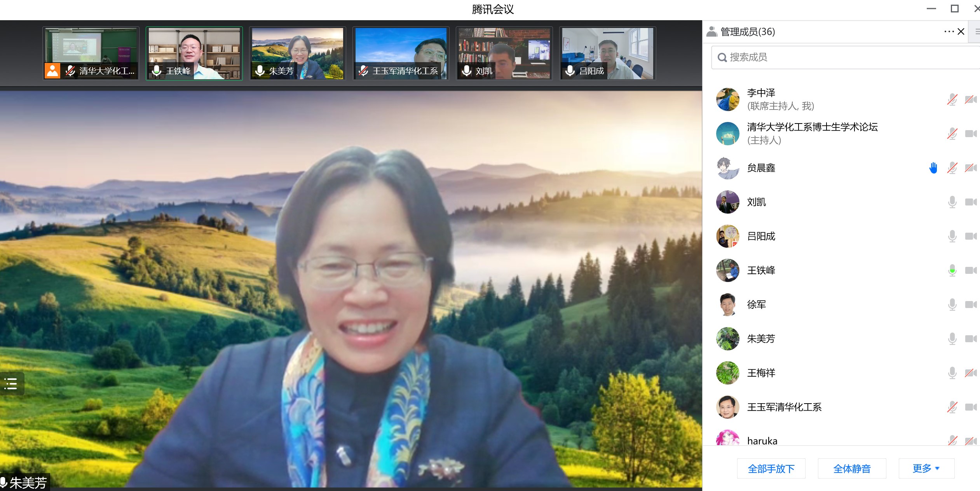The image size is (980, 491).
Task: Open the three-dots menu in the member panel header
Action: click(x=949, y=32)
